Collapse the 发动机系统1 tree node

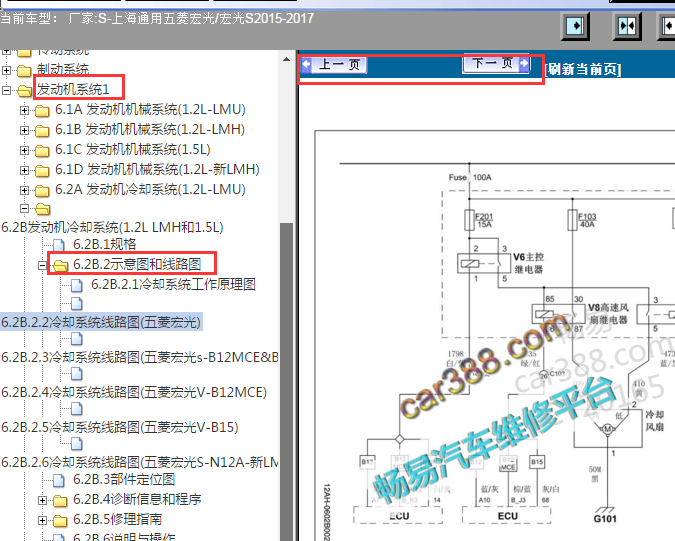pos(6,90)
